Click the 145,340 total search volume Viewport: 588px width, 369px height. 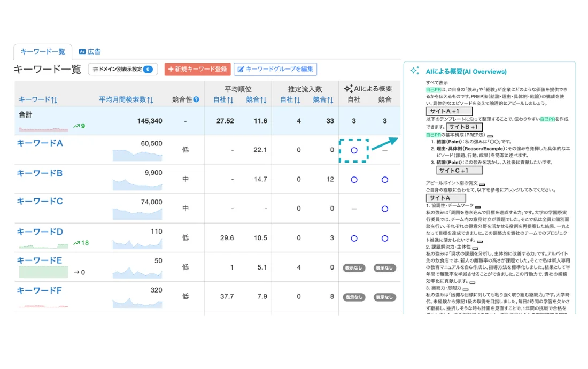tap(150, 121)
